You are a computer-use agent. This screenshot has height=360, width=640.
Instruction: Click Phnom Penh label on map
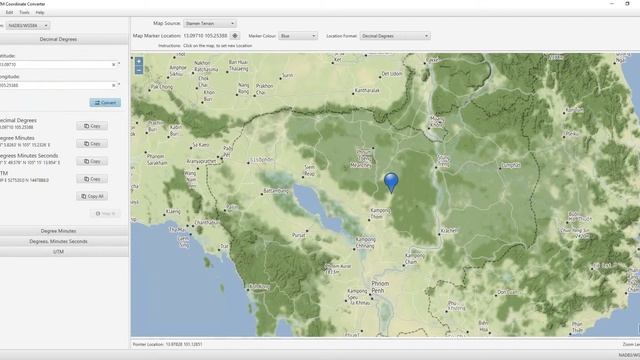[380, 287]
